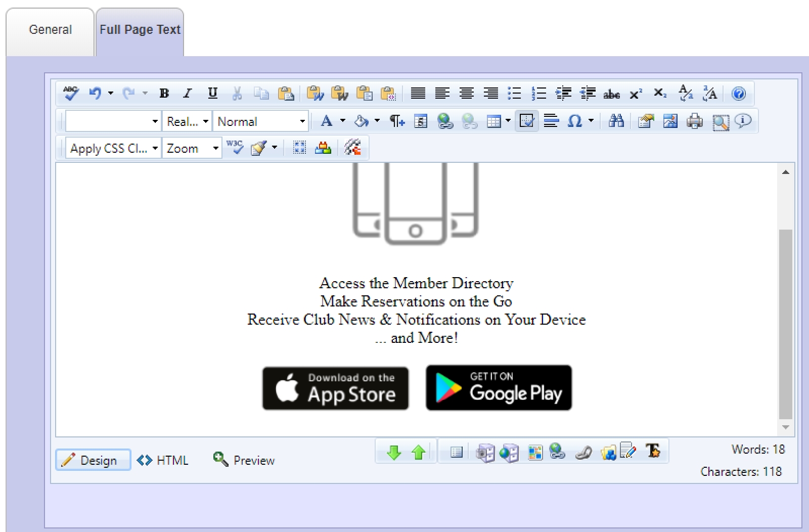Apply superscript formatting
This screenshot has width=809, height=532.
pos(636,94)
